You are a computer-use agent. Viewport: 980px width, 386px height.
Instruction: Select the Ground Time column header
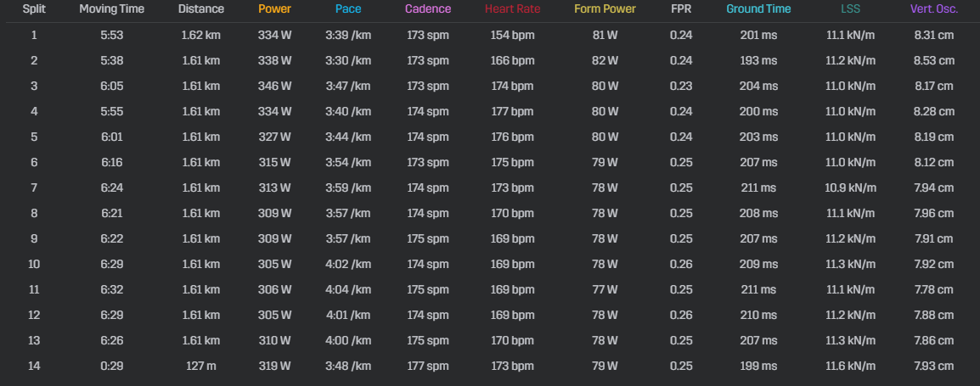tap(758, 9)
